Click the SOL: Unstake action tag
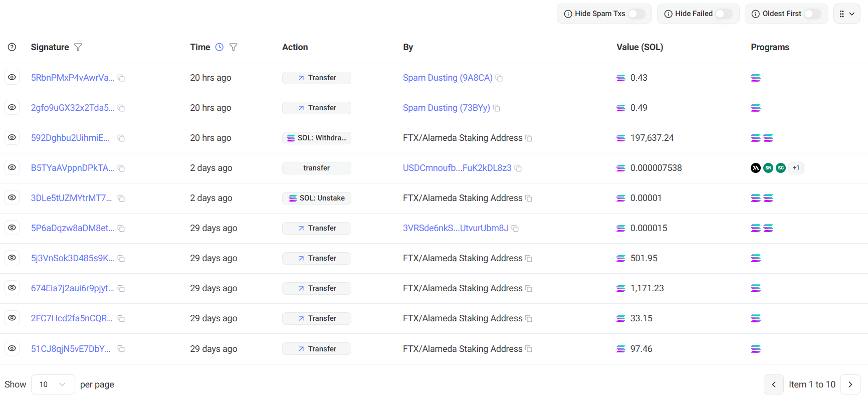The image size is (868, 400). pyautogui.click(x=317, y=198)
